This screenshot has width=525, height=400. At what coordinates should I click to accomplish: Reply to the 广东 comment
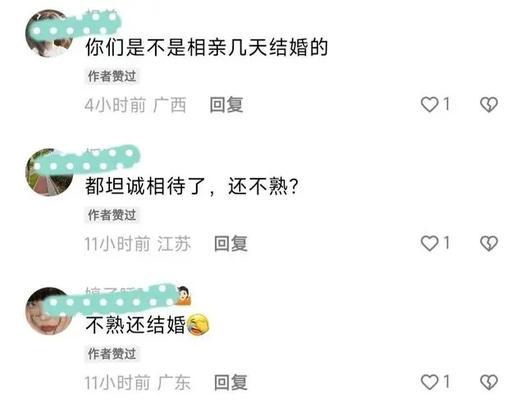coord(231,382)
